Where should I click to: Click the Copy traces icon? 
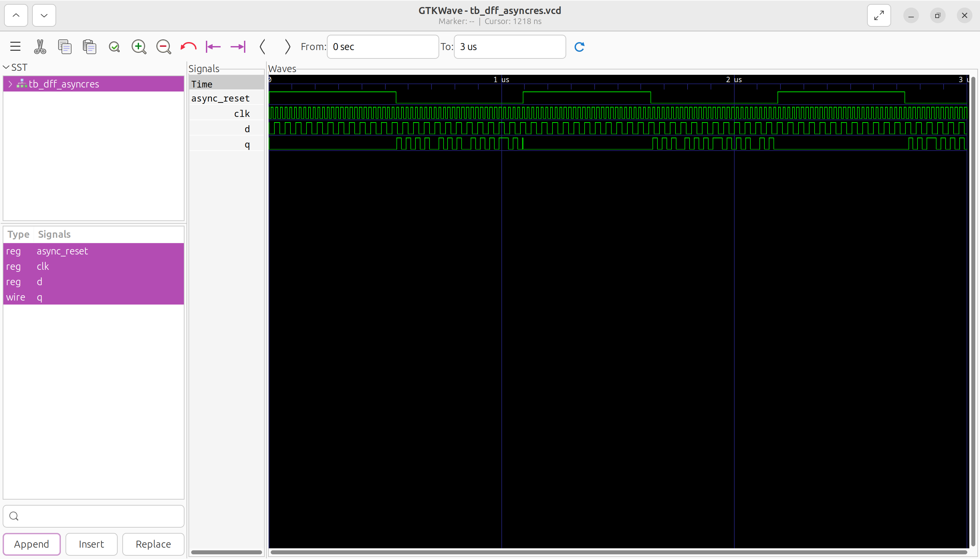pyautogui.click(x=65, y=46)
